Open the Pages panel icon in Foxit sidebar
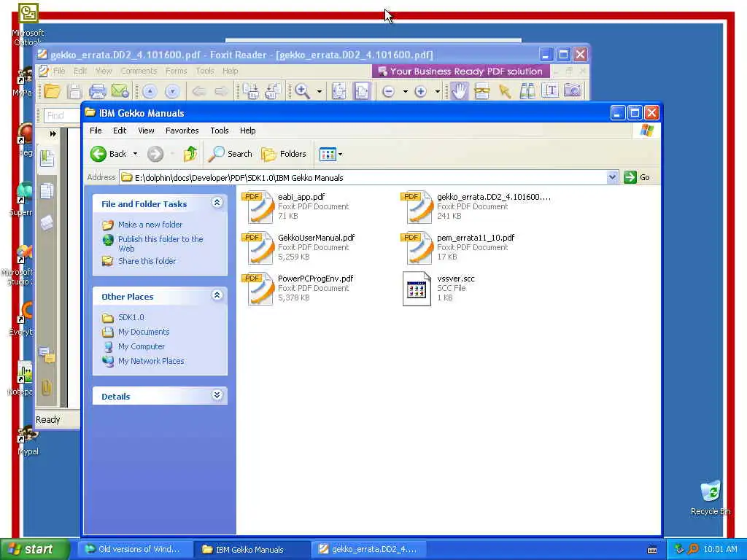 47,191
